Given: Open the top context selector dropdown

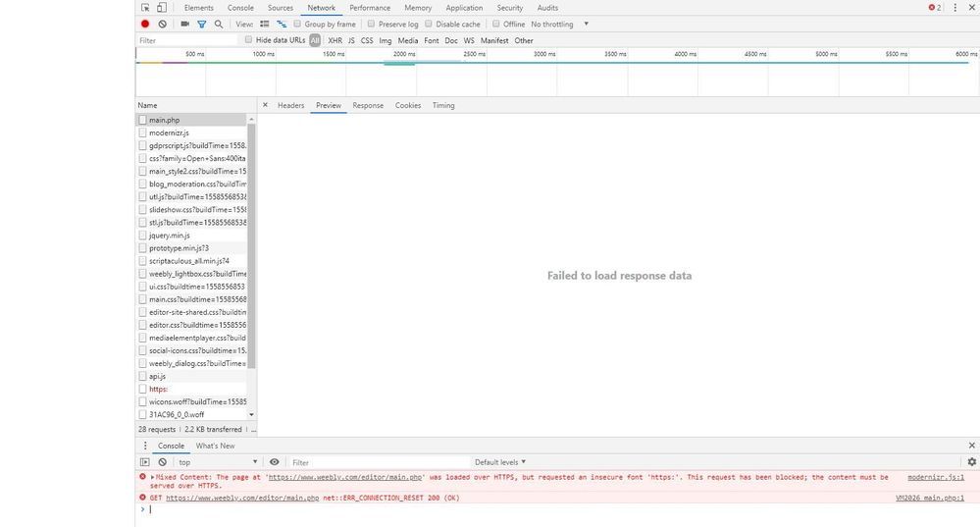Looking at the screenshot, I should (x=218, y=462).
